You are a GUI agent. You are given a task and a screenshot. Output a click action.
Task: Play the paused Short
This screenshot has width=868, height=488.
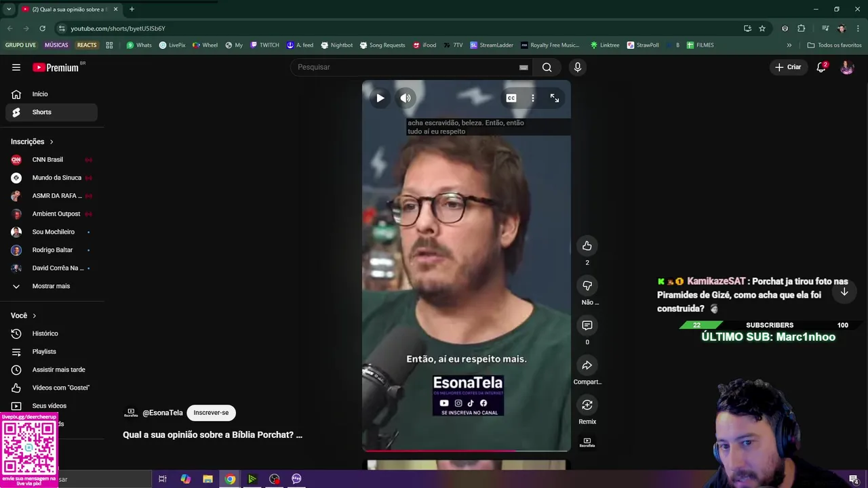click(380, 98)
